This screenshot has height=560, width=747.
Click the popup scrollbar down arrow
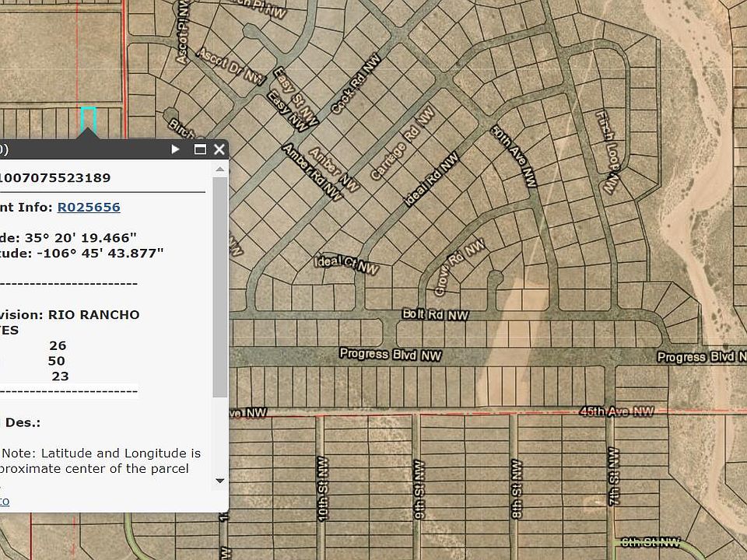coord(220,481)
